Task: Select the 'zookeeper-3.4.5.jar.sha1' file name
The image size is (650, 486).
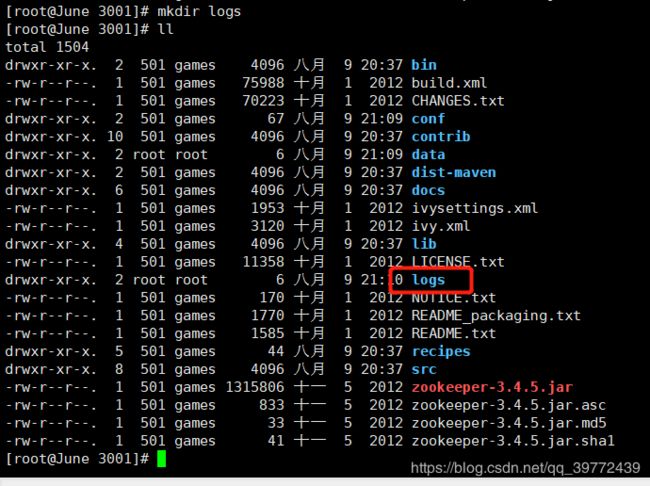Action: coord(513,441)
